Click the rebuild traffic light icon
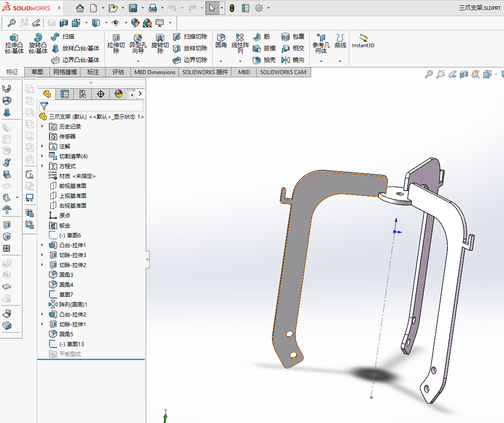 (232, 8)
